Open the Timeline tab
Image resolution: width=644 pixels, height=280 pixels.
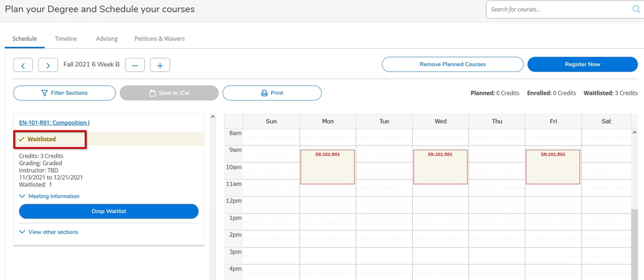pos(66,39)
